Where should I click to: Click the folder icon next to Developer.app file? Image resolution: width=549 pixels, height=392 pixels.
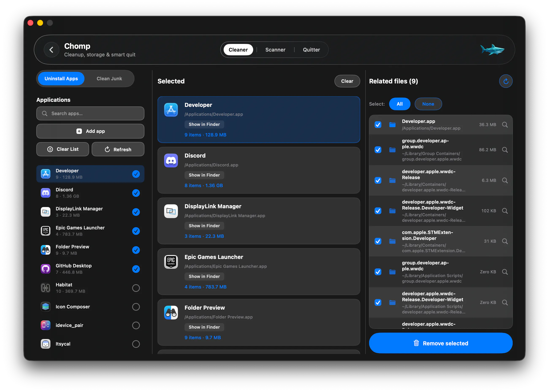click(x=392, y=125)
